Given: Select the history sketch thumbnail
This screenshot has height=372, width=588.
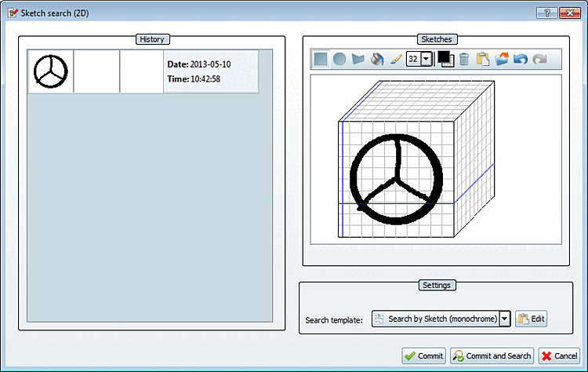Looking at the screenshot, I should pos(51,71).
